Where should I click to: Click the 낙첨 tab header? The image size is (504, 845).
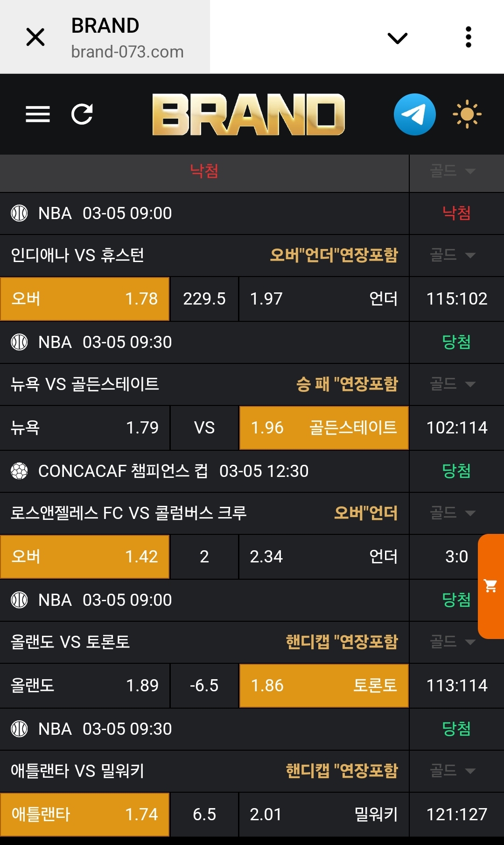[204, 171]
